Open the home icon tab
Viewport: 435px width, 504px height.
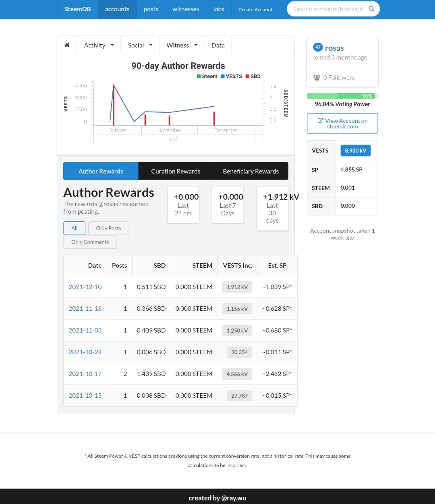pyautogui.click(x=67, y=45)
